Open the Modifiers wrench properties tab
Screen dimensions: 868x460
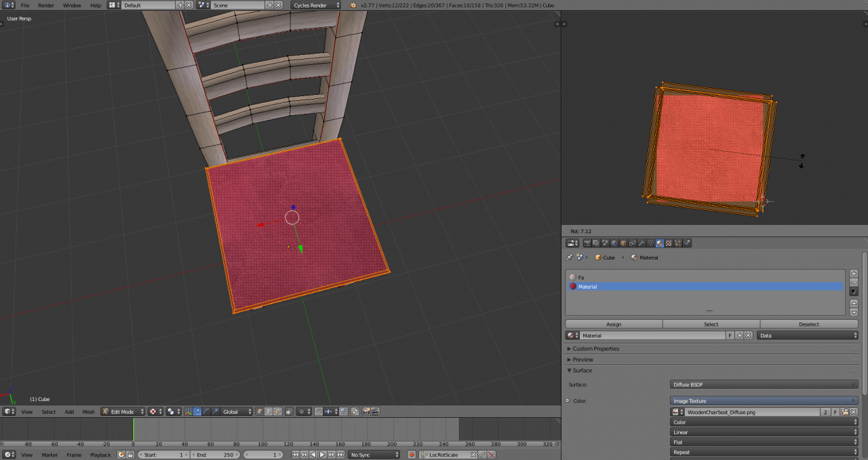point(642,243)
